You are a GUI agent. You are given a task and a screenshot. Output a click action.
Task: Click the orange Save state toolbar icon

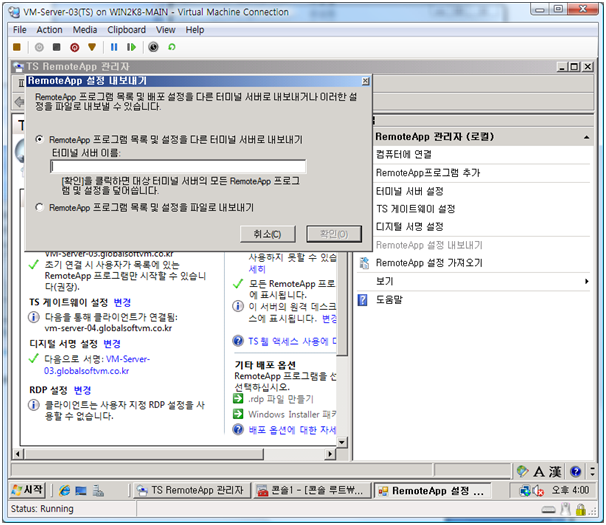pyautogui.click(x=92, y=47)
